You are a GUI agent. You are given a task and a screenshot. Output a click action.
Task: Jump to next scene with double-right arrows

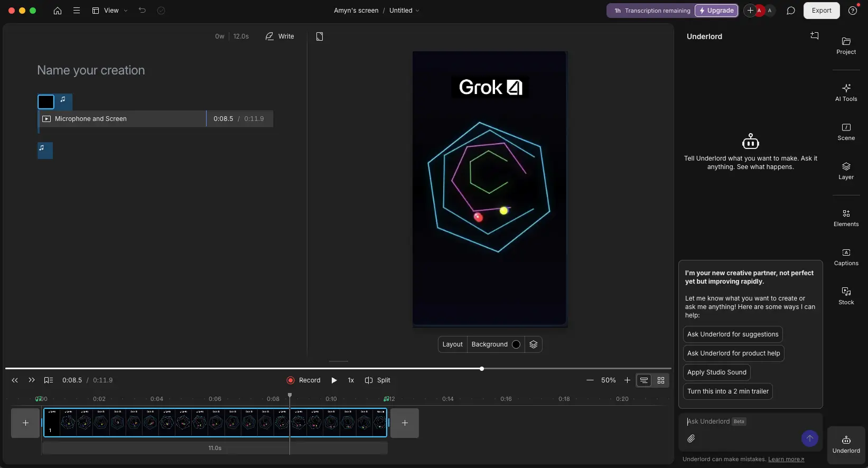click(32, 380)
